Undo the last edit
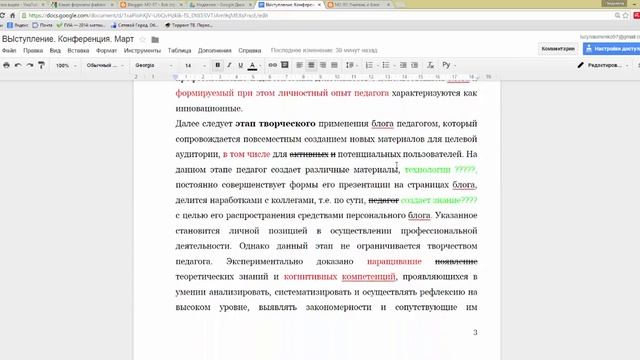This screenshot has width=640, height=360. pyautogui.click(x=18, y=65)
